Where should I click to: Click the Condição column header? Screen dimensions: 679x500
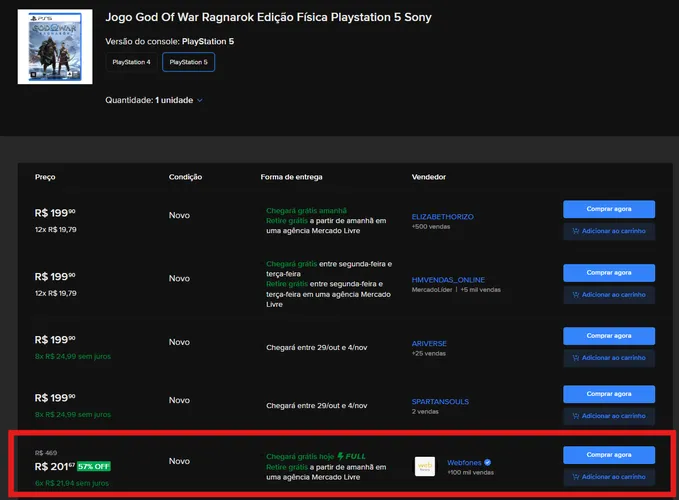(x=185, y=177)
